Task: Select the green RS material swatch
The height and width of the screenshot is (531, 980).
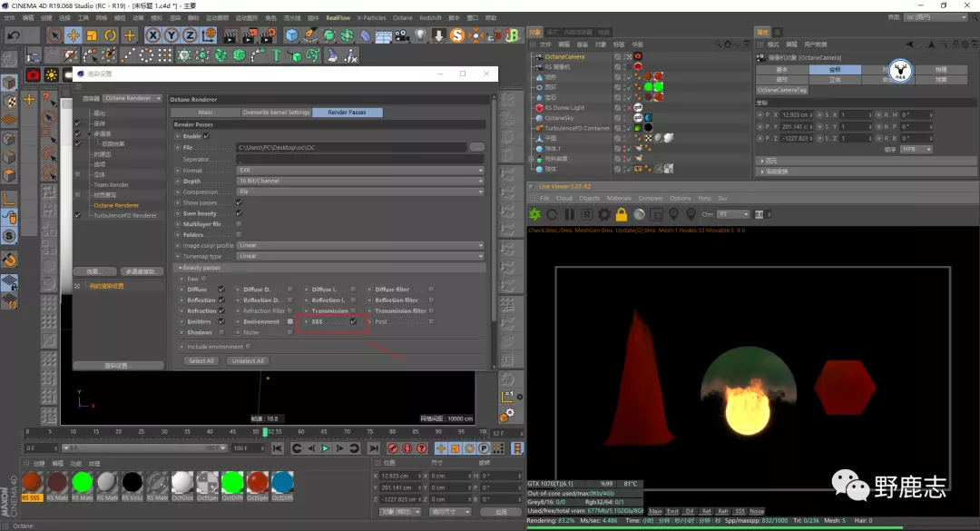Action: (x=83, y=483)
